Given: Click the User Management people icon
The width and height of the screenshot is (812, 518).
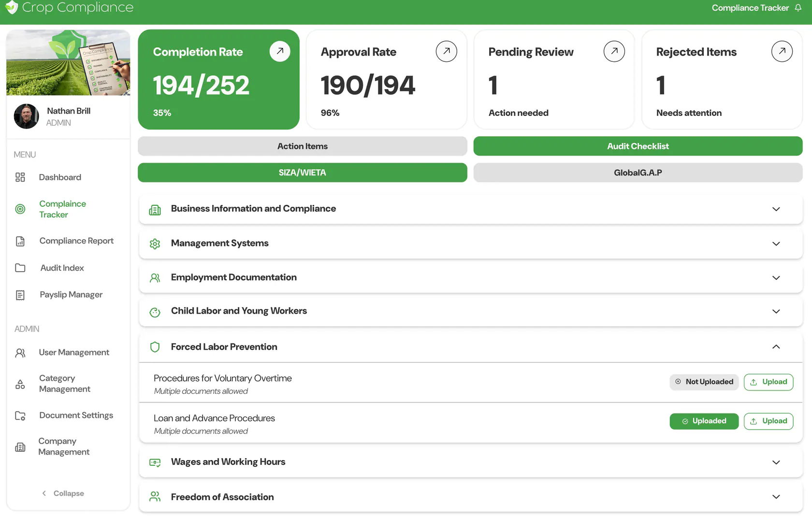Looking at the screenshot, I should [x=20, y=353].
